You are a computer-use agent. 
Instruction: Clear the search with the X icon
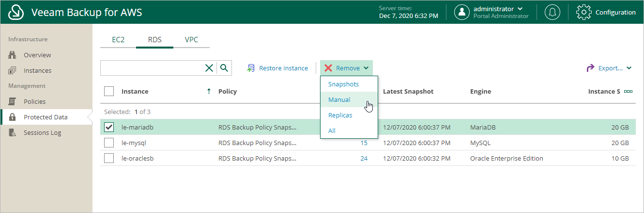209,68
